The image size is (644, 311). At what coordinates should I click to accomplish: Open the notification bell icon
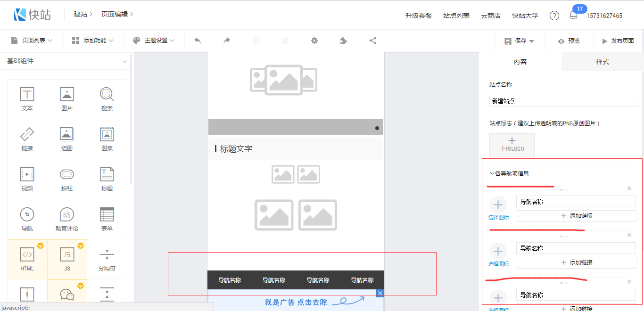pos(573,16)
